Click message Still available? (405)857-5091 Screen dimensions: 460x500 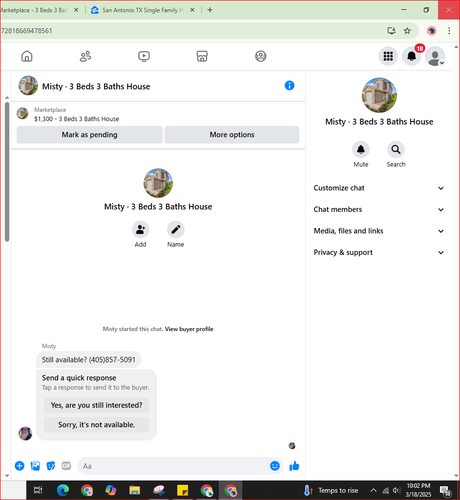[89, 360]
